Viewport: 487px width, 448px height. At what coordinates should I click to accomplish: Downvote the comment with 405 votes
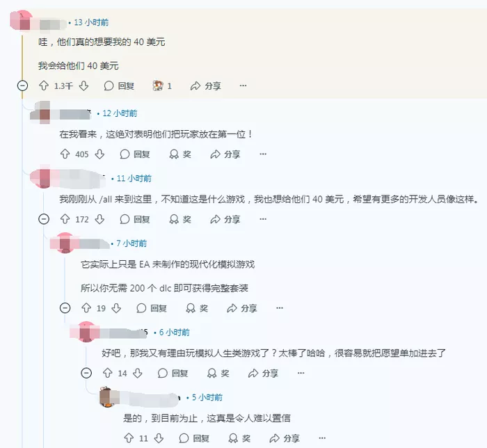tap(99, 154)
